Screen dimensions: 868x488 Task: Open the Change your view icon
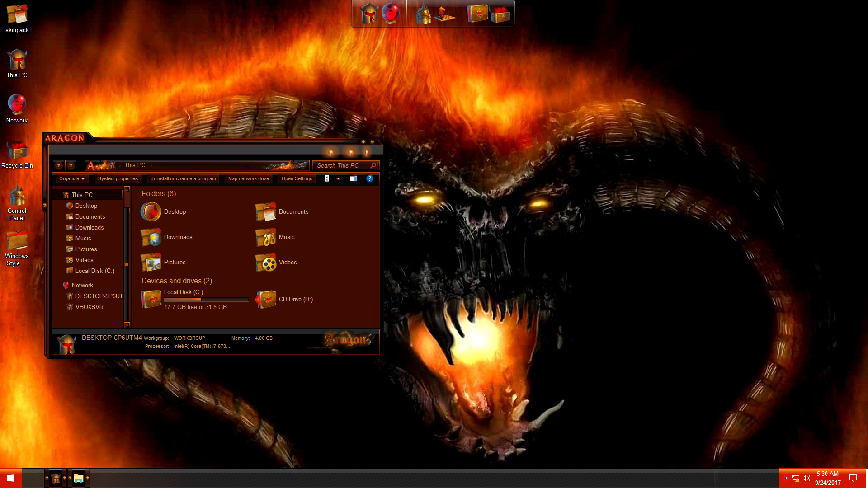point(329,179)
